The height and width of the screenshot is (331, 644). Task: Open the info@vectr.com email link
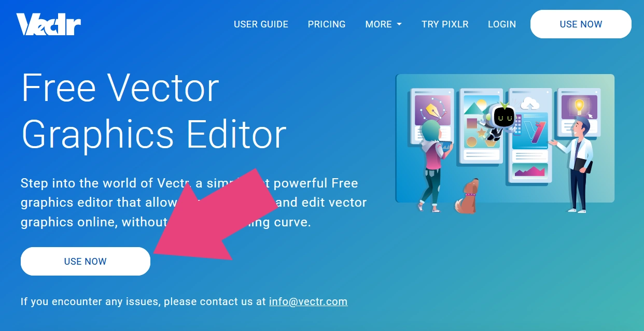point(308,301)
